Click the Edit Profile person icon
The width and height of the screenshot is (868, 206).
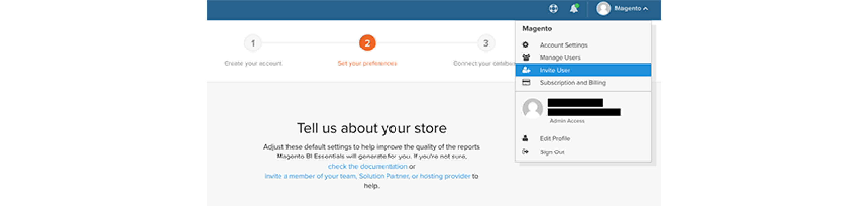(525, 138)
